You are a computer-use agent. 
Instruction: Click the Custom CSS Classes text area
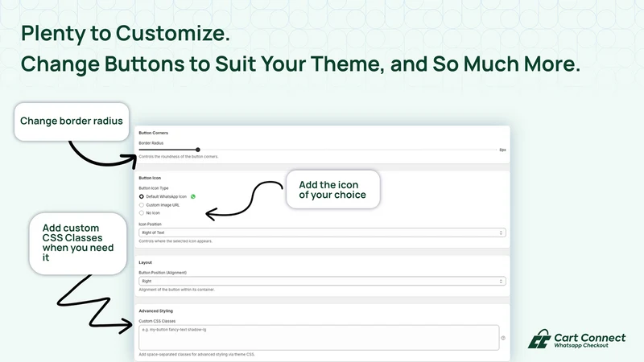coord(319,338)
